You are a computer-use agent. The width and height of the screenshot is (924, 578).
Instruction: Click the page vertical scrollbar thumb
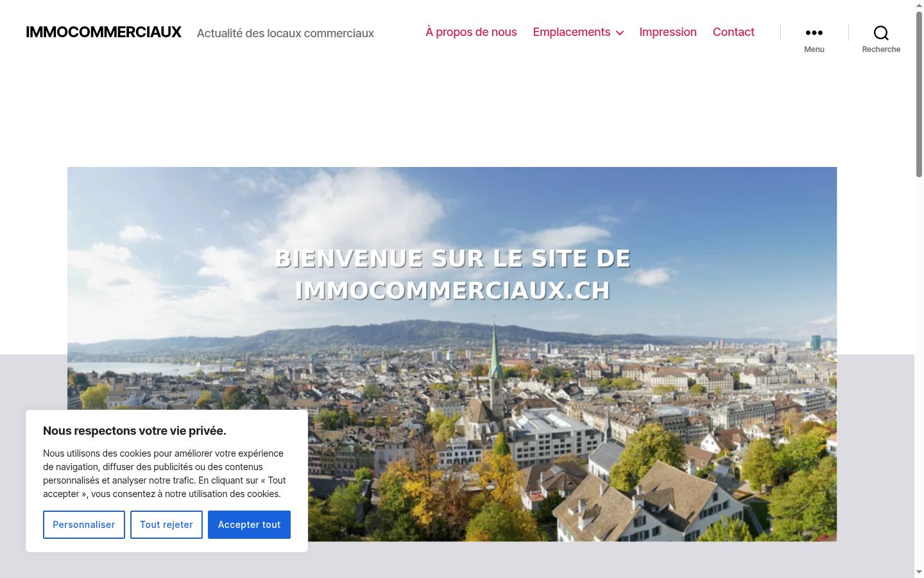[919, 93]
